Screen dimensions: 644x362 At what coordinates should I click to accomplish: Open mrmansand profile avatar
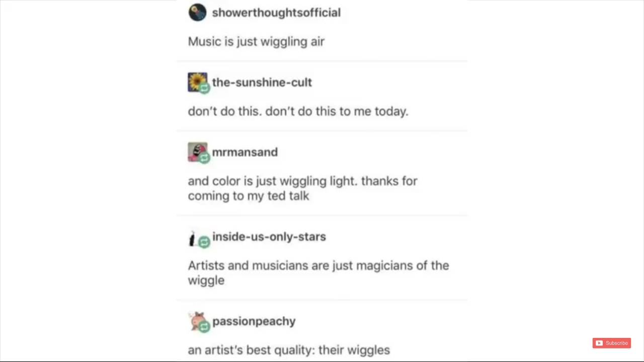tap(197, 152)
